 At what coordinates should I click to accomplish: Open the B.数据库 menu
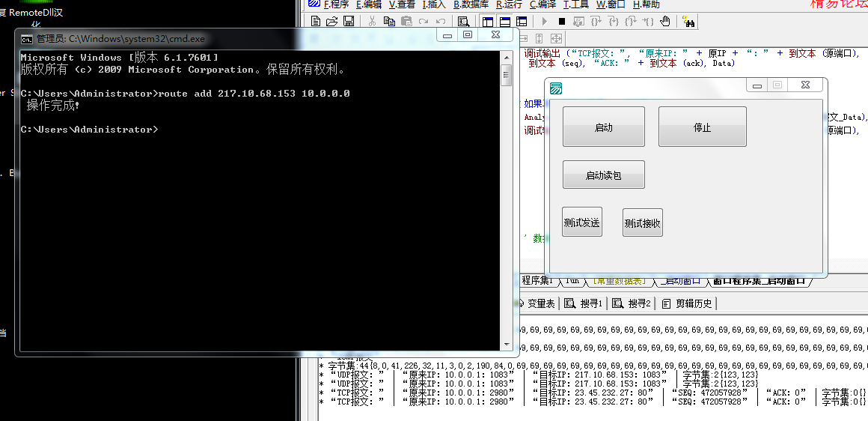pyautogui.click(x=471, y=4)
